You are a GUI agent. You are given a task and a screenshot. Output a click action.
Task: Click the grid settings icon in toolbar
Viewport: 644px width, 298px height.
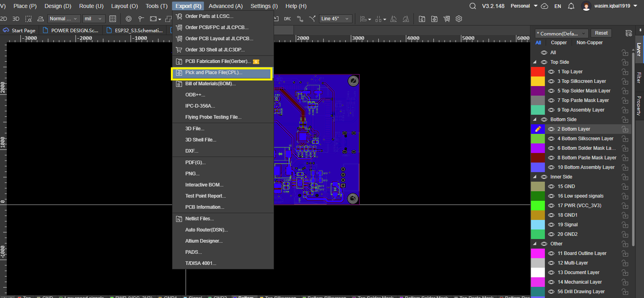click(x=113, y=19)
